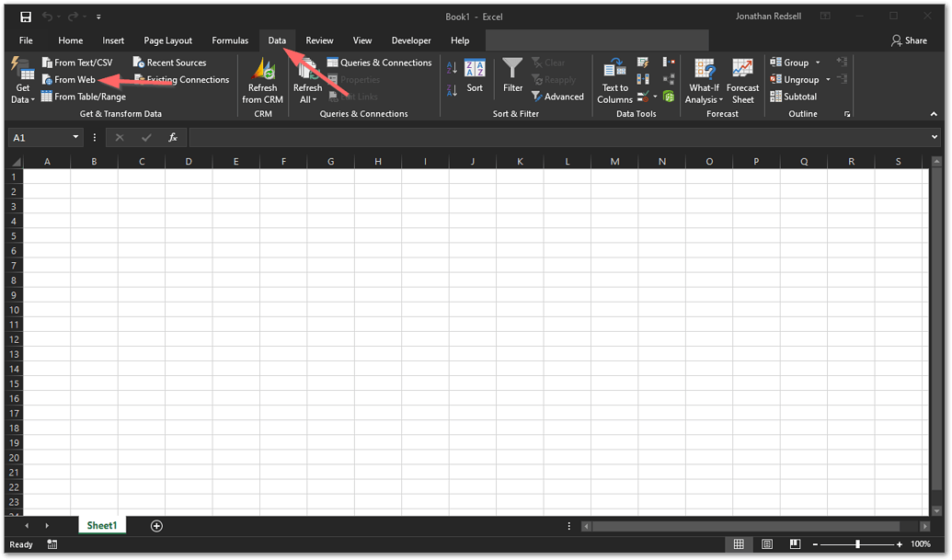
Task: Switch to the Developer ribbon tab
Action: [x=410, y=40]
